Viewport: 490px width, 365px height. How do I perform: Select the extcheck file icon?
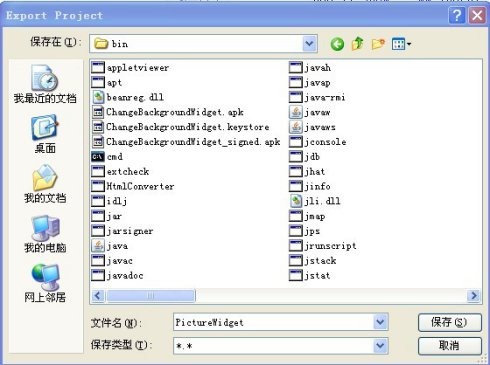tap(98, 171)
